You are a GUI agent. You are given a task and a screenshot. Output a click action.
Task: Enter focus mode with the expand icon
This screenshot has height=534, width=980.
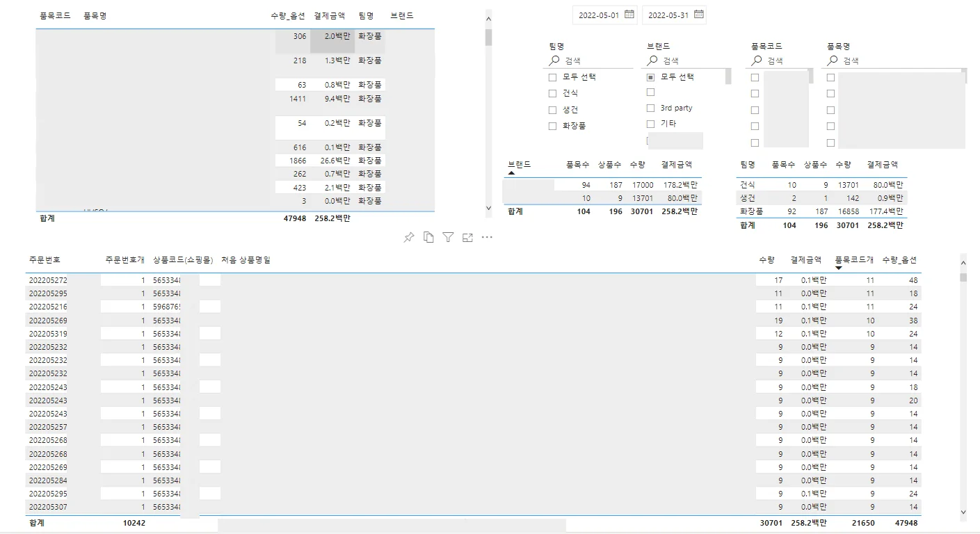tap(467, 238)
